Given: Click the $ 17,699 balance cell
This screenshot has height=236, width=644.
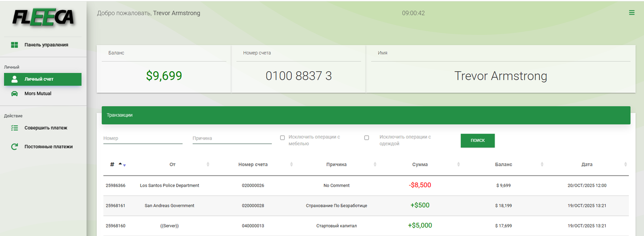Looking at the screenshot, I should pos(504,226).
